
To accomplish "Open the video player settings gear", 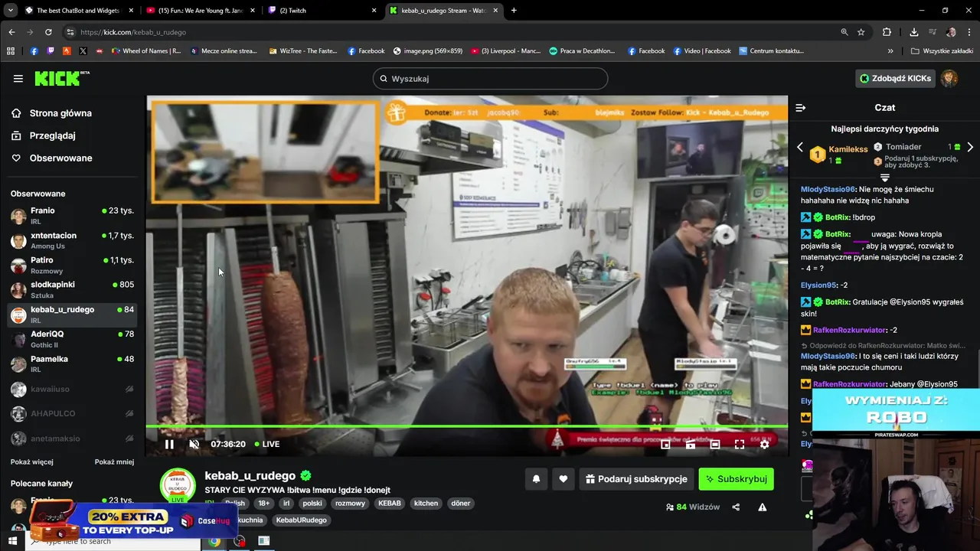I will tap(764, 444).
